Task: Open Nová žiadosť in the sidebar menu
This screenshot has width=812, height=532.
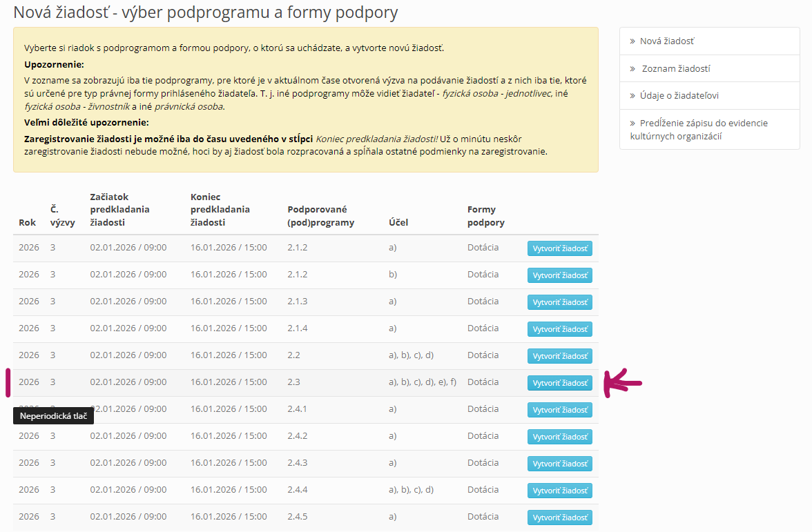Action: [666, 41]
